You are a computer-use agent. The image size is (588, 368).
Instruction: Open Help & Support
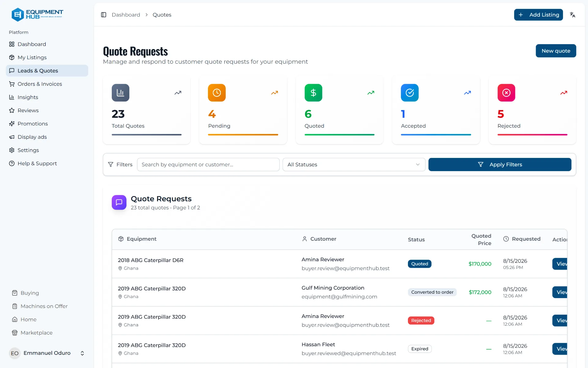pos(47,163)
